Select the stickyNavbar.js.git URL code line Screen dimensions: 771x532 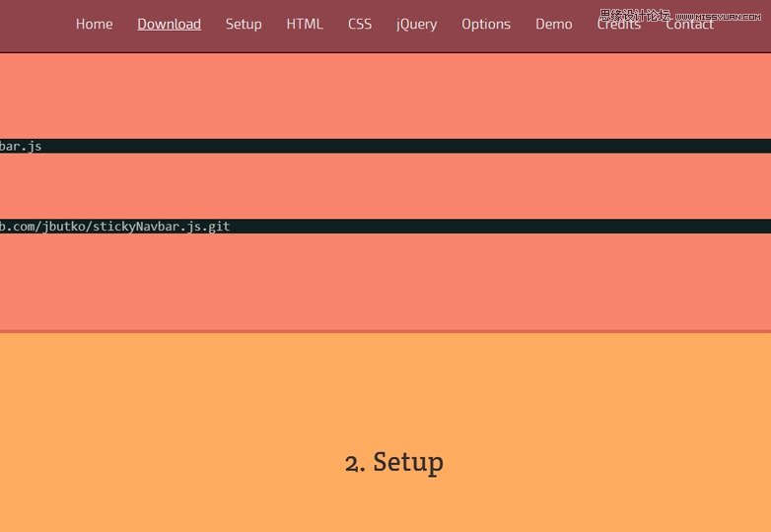385,227
